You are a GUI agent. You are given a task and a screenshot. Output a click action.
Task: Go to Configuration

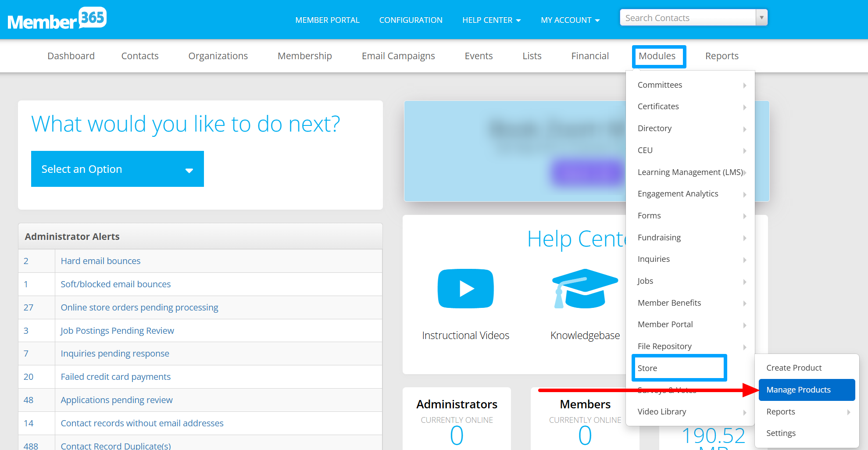click(411, 20)
